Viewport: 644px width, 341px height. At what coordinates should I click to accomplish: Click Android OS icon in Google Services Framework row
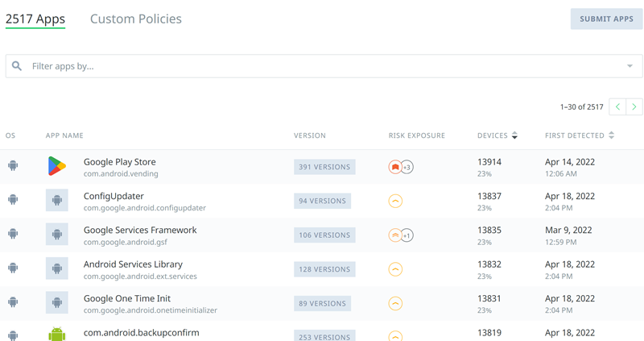point(13,234)
